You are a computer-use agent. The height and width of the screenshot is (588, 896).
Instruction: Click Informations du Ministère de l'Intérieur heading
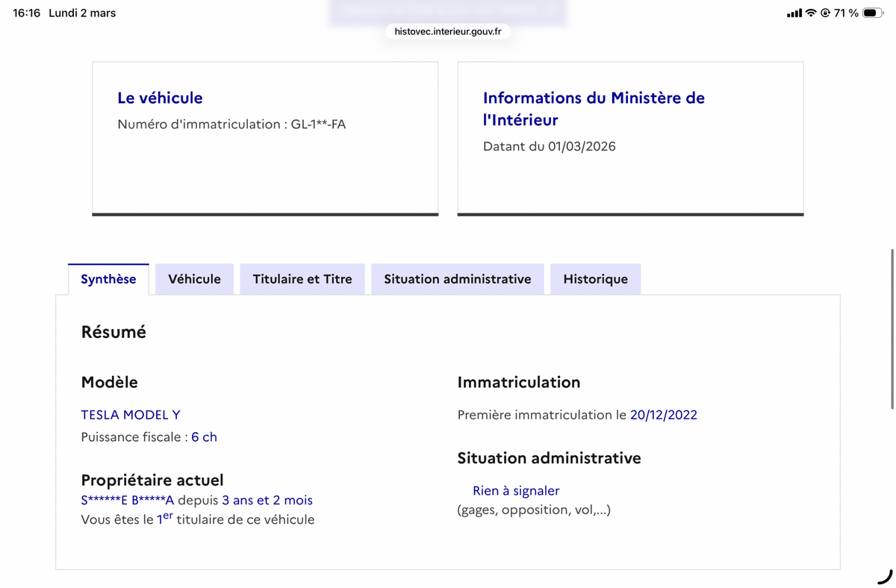pyautogui.click(x=594, y=109)
